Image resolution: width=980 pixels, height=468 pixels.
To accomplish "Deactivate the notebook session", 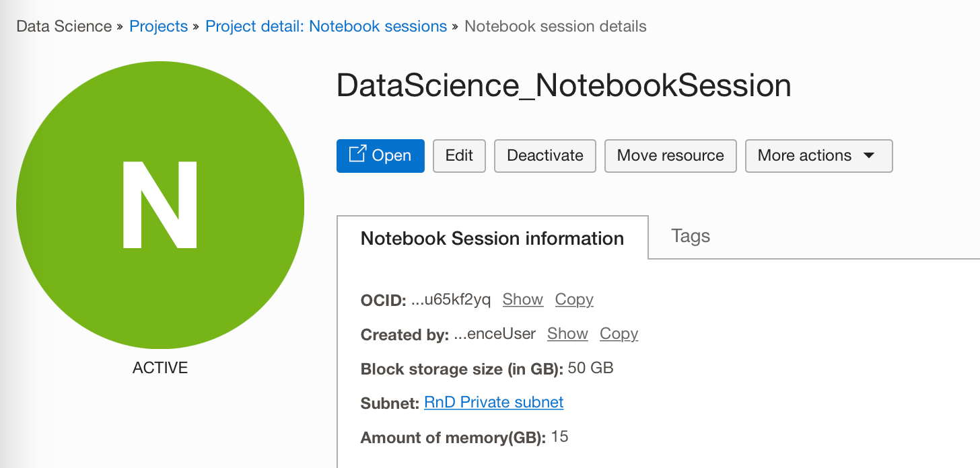I will click(545, 155).
